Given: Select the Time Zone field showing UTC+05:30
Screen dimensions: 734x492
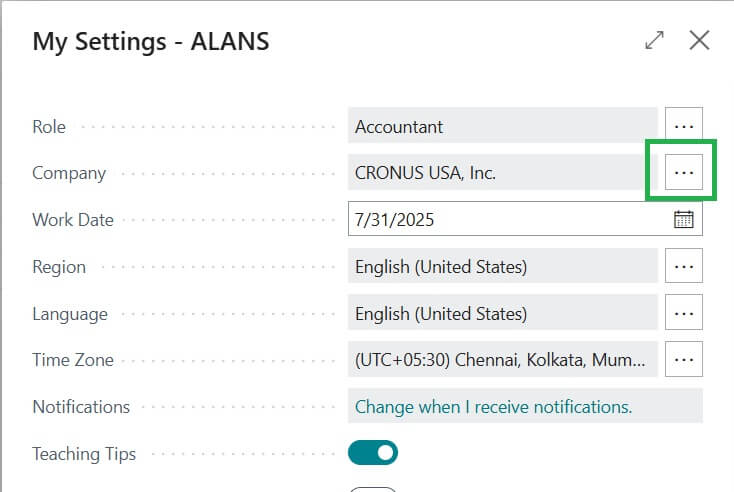Looking at the screenshot, I should [x=502, y=360].
